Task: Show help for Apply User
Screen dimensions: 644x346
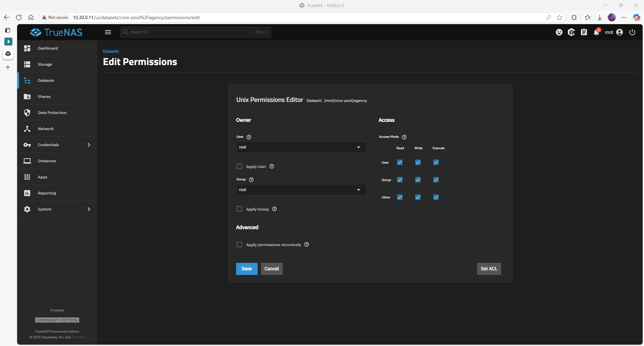Action: [272, 166]
